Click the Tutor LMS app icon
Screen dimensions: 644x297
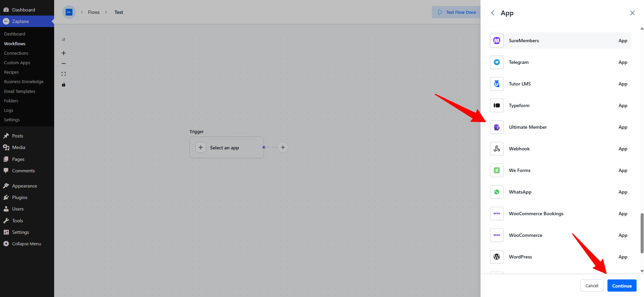(x=497, y=84)
